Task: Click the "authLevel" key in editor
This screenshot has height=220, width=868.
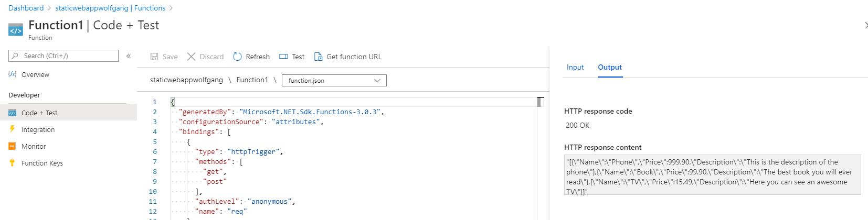Action: pos(217,202)
